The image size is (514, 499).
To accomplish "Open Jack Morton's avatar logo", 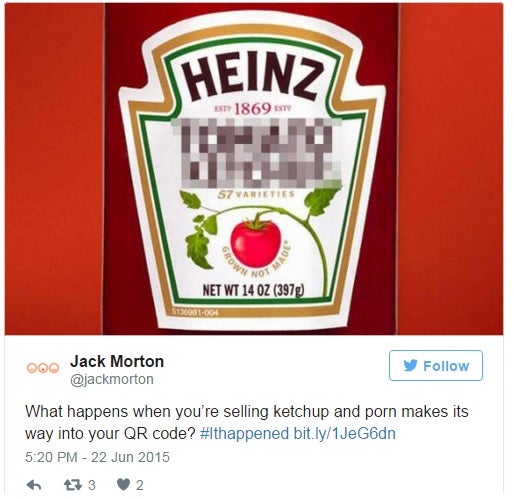I will tap(43, 368).
